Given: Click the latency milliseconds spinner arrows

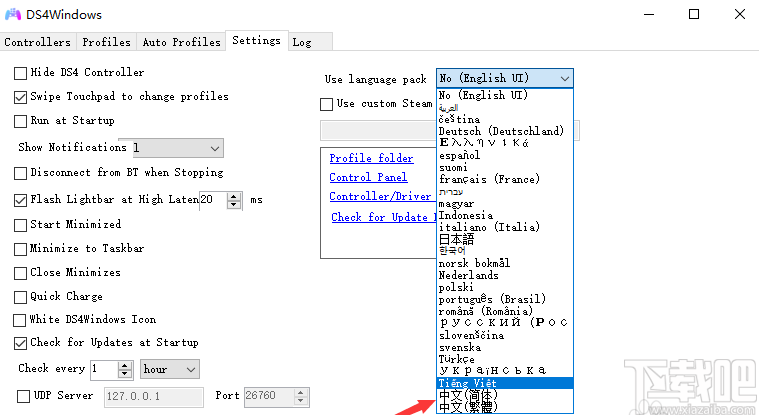Looking at the screenshot, I should click(234, 200).
